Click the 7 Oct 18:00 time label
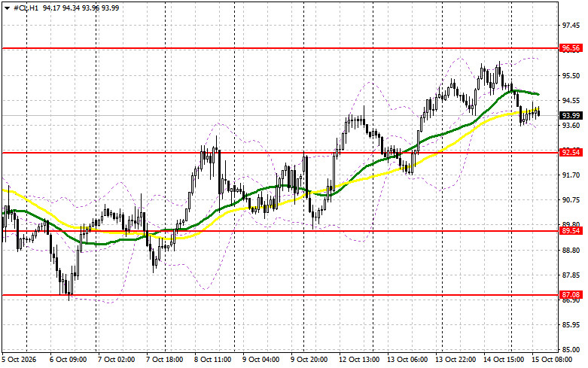This screenshot has width=588, height=368. 165,360
